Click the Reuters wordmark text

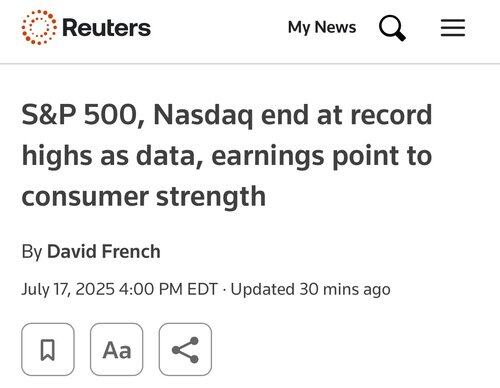(106, 28)
